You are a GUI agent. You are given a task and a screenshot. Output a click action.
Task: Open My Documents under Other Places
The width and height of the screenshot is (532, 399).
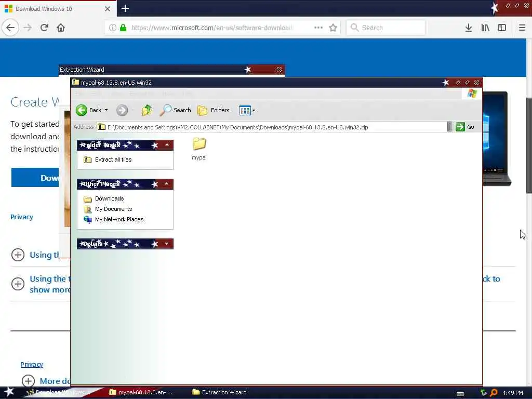point(113,209)
